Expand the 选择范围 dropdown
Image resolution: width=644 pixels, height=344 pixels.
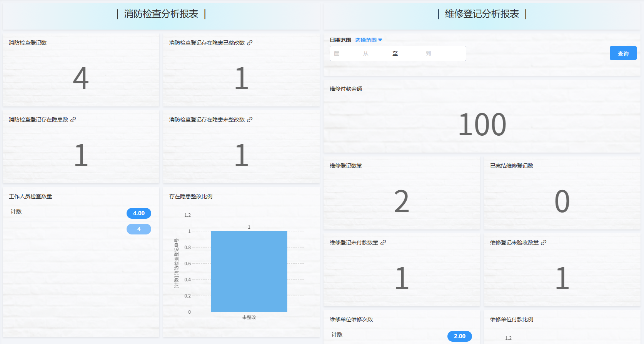tap(369, 40)
